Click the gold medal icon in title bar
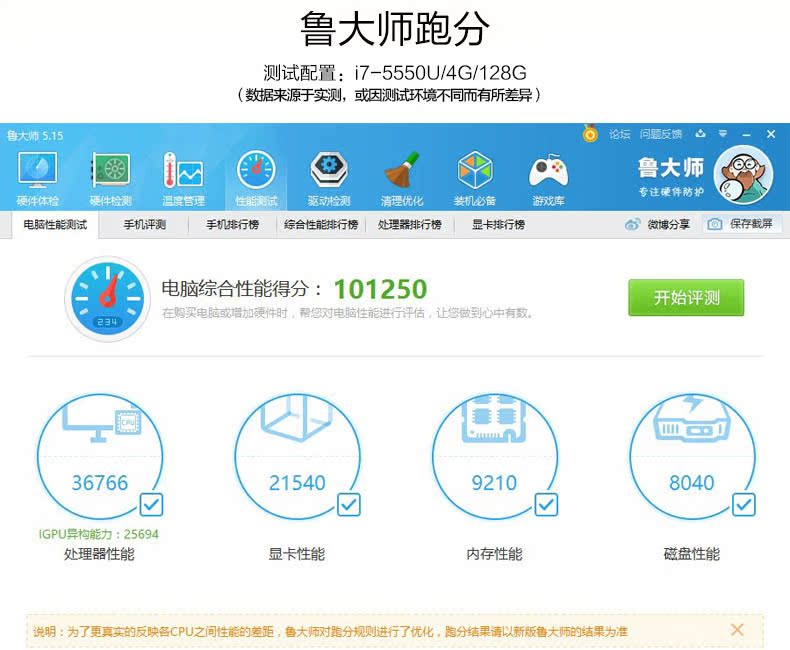790x650 pixels. [590, 134]
